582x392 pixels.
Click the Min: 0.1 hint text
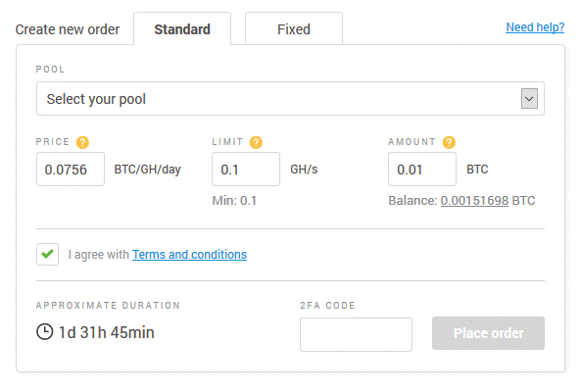[x=234, y=201]
